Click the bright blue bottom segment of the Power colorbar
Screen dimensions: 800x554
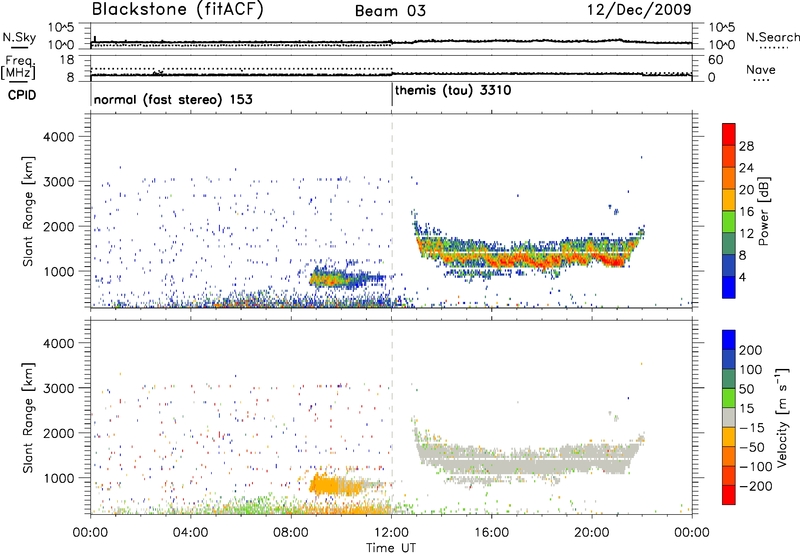[729, 287]
